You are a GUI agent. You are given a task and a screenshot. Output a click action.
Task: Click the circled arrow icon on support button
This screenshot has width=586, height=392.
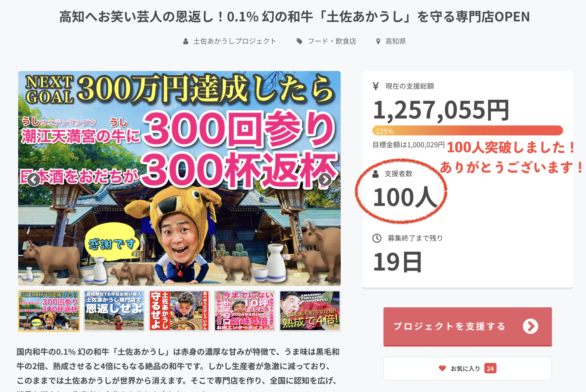pyautogui.click(x=531, y=326)
